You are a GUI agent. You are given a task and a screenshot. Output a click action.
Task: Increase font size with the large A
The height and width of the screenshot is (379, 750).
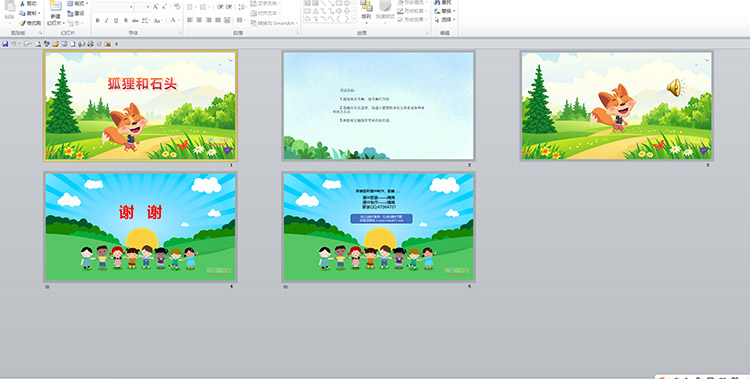click(x=155, y=7)
